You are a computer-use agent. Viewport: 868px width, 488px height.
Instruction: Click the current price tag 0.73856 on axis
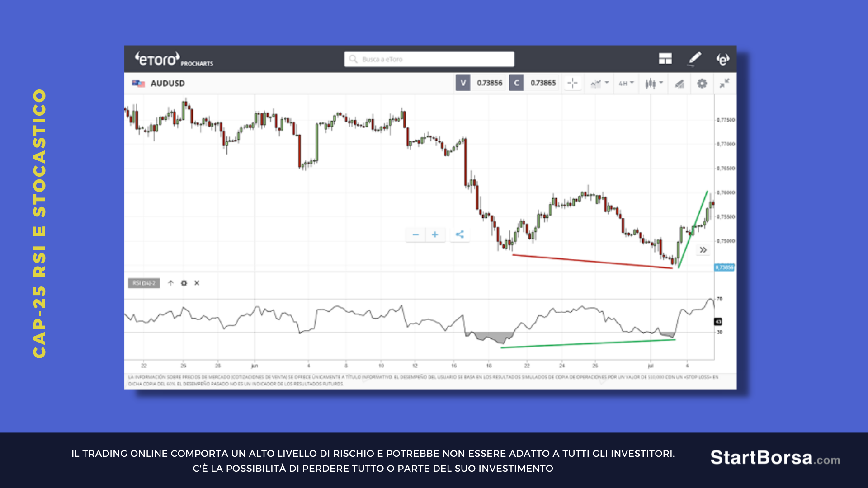[724, 267]
